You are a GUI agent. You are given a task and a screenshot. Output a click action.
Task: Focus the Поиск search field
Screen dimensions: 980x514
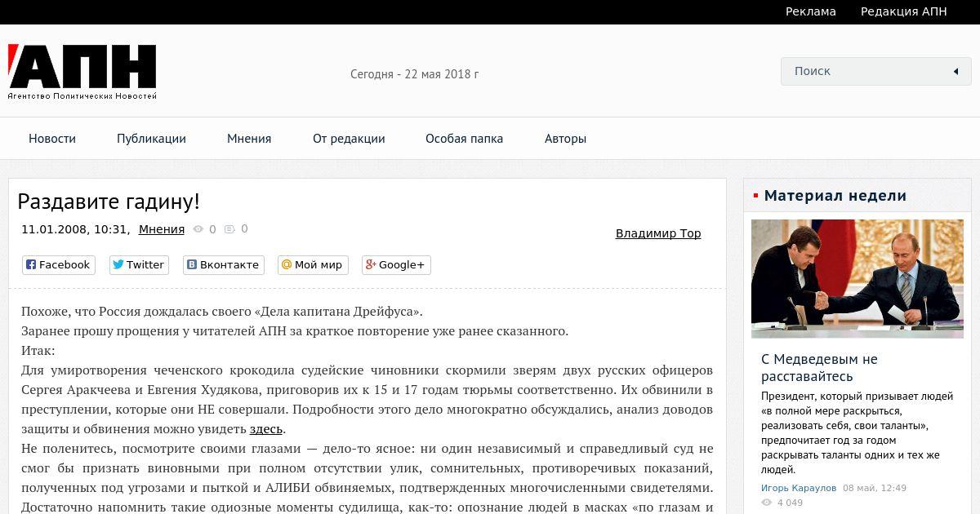(875, 71)
